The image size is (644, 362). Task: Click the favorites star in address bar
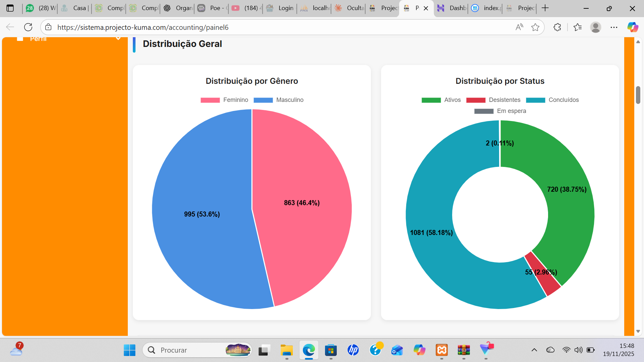pos(535,27)
